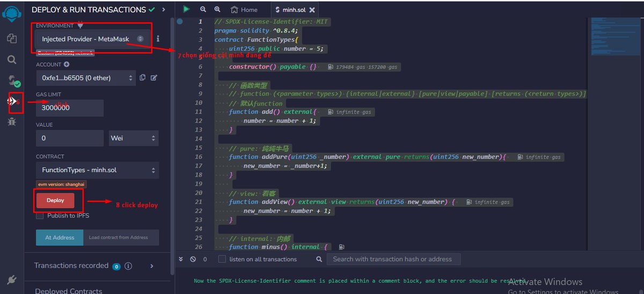Click code line 'new_number = _number+1;'
Viewport: 644px width, 294px height.
(285, 166)
